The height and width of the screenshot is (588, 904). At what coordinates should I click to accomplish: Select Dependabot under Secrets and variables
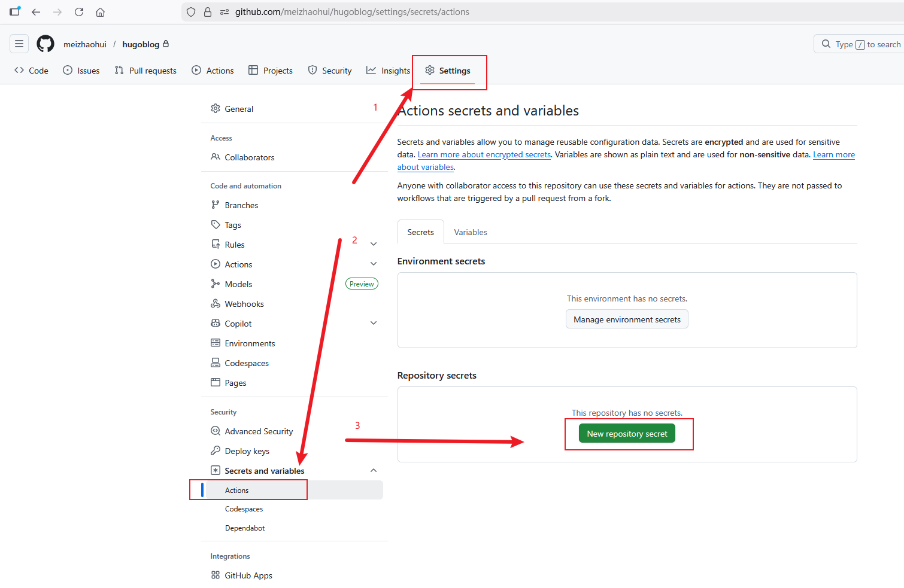coord(245,528)
